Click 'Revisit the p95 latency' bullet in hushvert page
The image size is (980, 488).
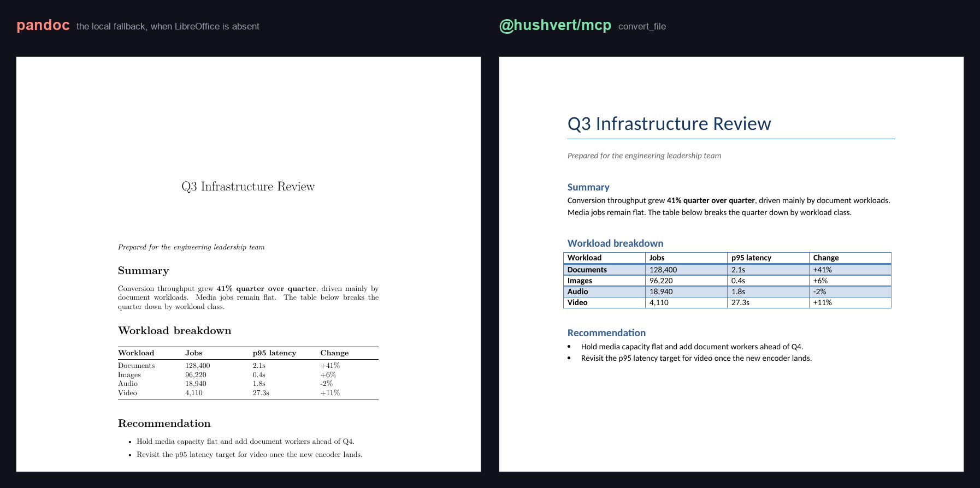coord(696,358)
